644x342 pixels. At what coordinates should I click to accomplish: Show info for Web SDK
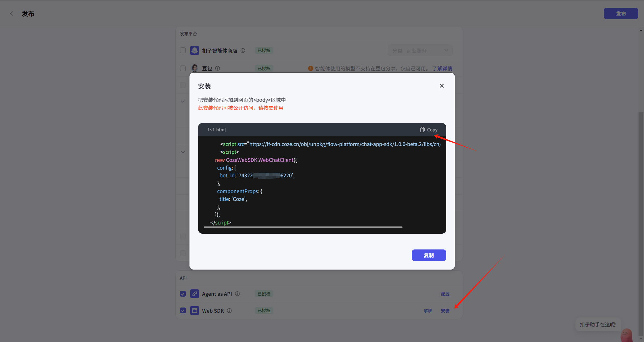[229, 311]
